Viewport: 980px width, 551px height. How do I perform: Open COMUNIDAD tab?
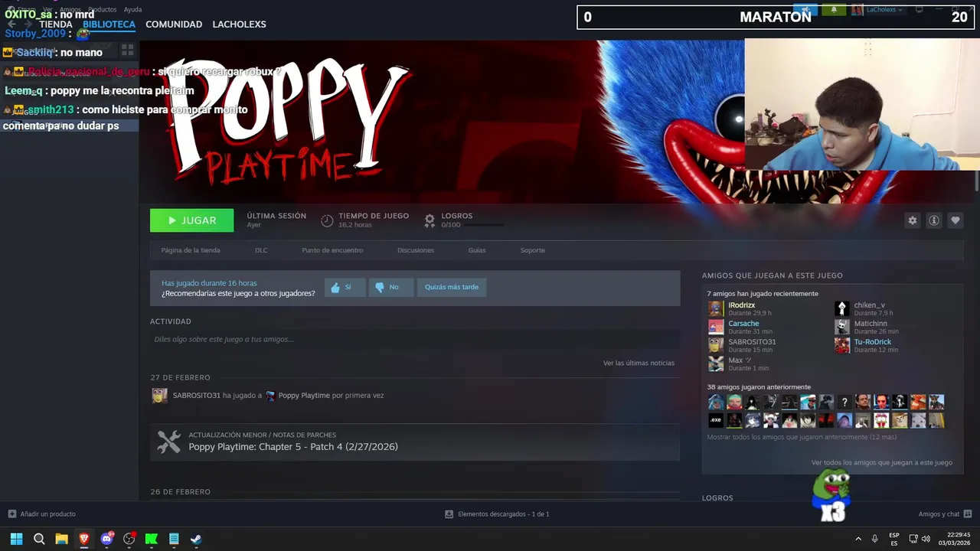pyautogui.click(x=174, y=24)
